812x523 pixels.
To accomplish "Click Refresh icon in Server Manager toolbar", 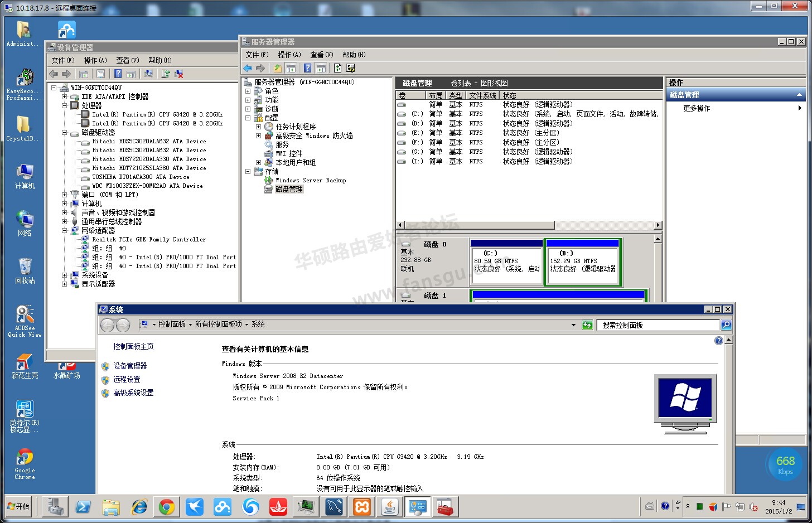I will point(337,68).
